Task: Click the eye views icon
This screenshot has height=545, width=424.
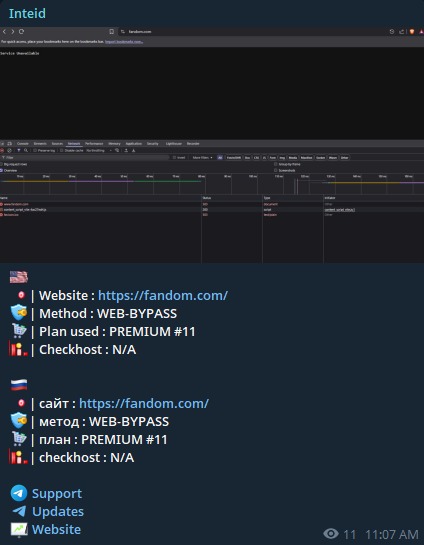Action: pyautogui.click(x=331, y=534)
